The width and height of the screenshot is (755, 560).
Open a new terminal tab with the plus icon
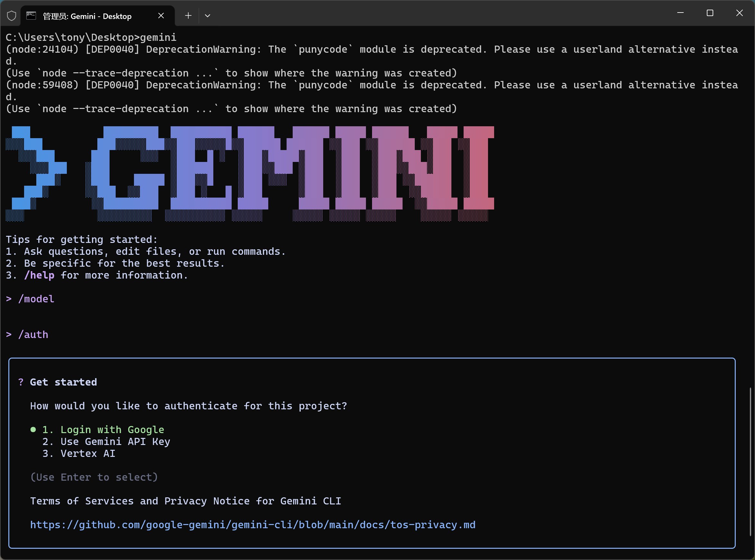point(188,16)
